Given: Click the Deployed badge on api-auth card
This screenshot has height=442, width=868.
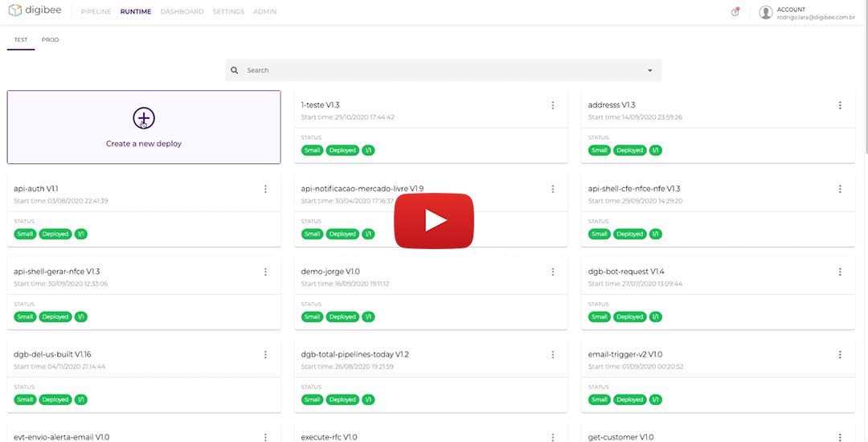Looking at the screenshot, I should 55,234.
